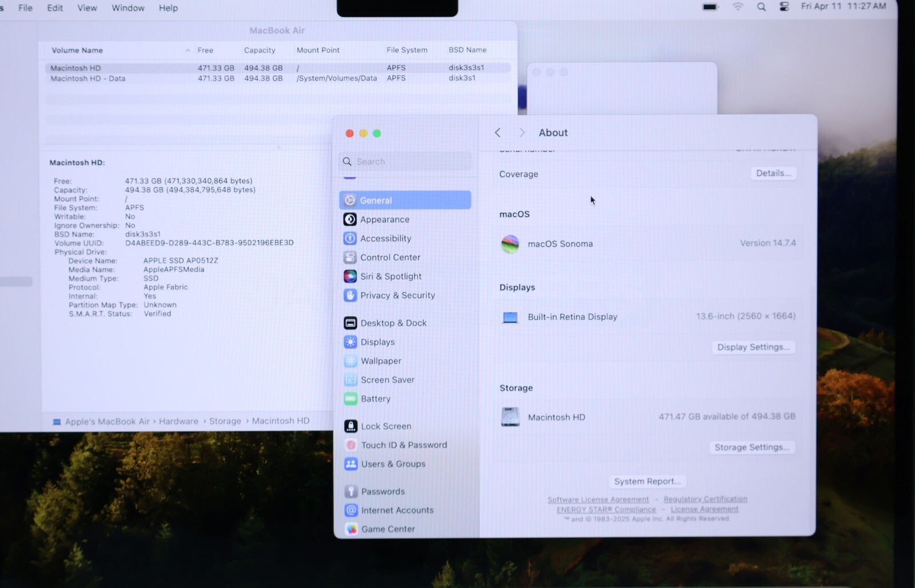The image size is (915, 588).
Task: Select the Macintosh HD - Data row
Action: tap(277, 78)
